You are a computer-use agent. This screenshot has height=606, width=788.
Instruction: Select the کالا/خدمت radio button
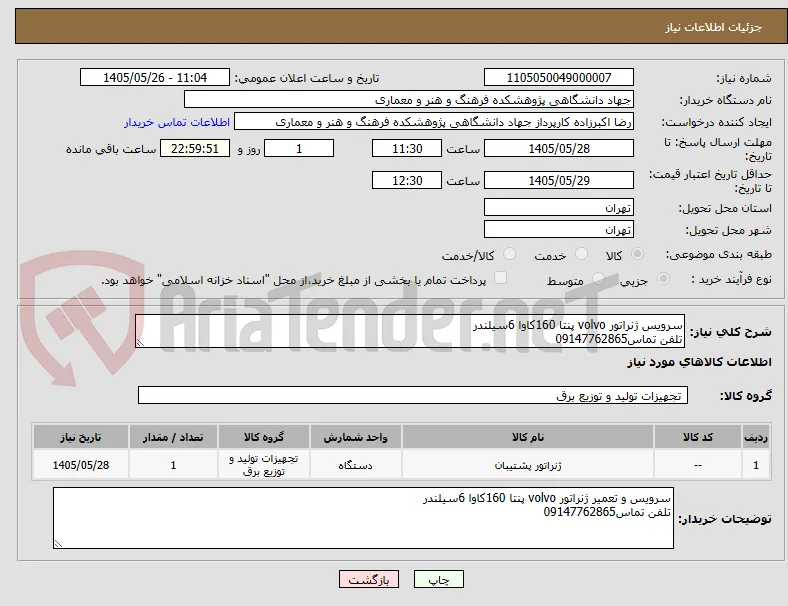tap(510, 254)
